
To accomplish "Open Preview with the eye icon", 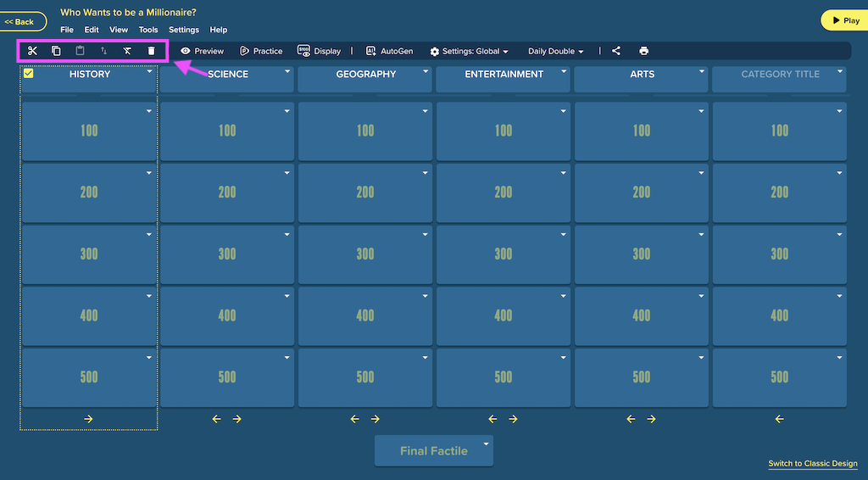I will coord(202,51).
